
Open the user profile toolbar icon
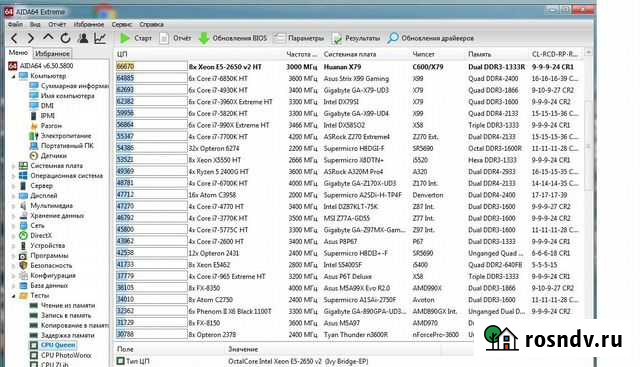pos(83,38)
